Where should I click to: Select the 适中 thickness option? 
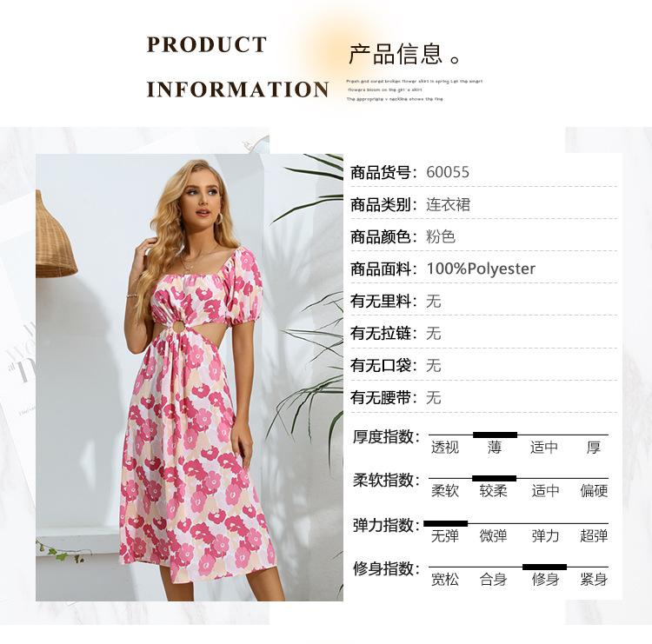point(543,448)
